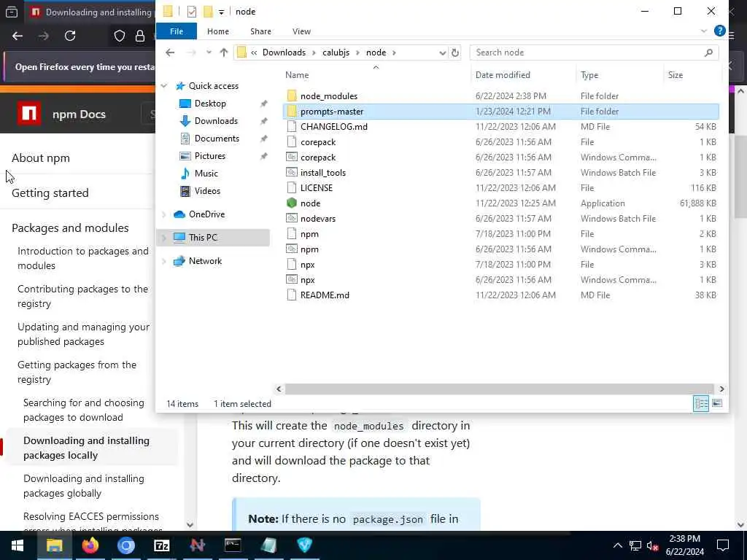This screenshot has width=747, height=560.
Task: Open File Explorer from the taskbar
Action: point(54,545)
